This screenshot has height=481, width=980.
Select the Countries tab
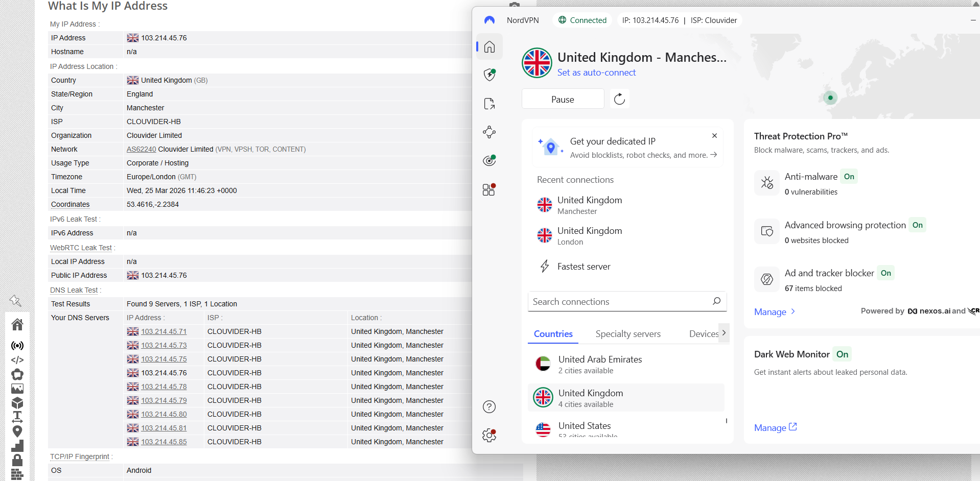tap(552, 333)
